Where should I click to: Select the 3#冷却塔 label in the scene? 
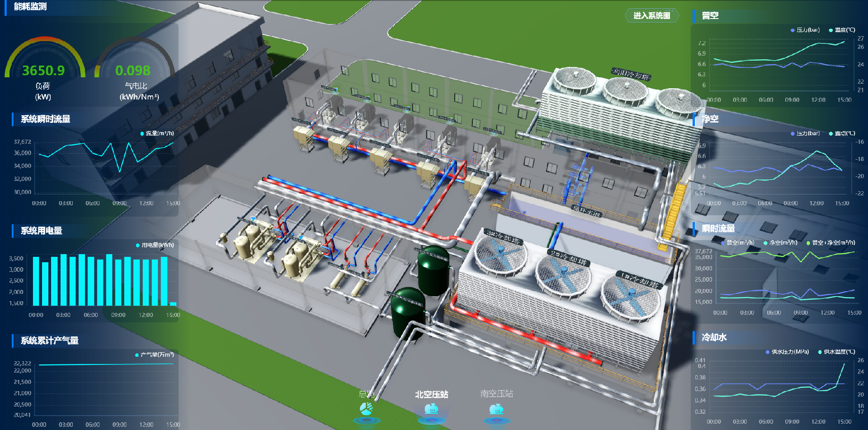[x=503, y=236]
